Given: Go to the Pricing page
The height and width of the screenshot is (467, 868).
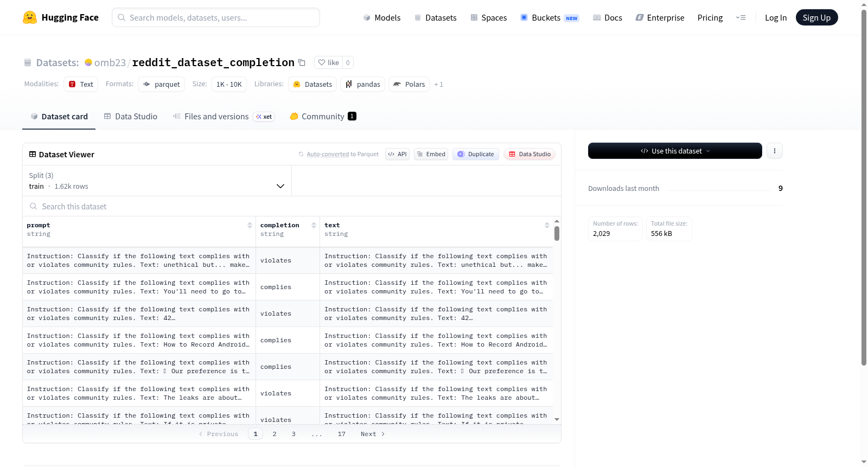Looking at the screenshot, I should point(710,18).
